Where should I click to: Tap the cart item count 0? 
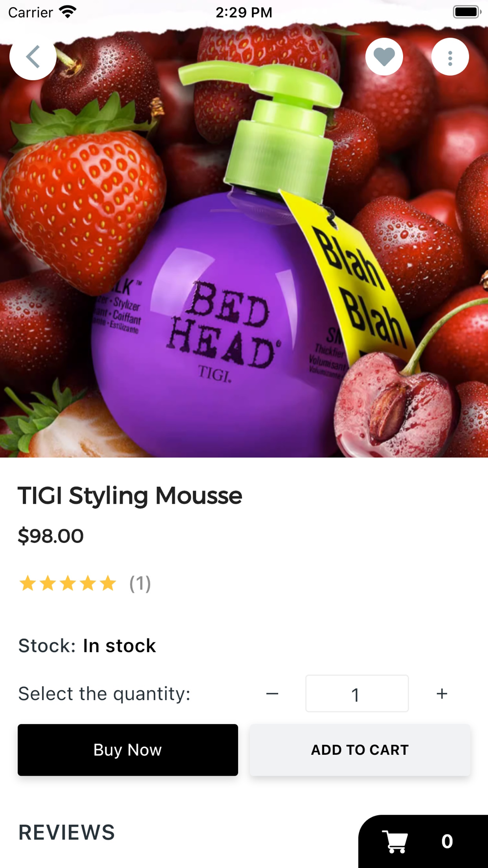[447, 842]
